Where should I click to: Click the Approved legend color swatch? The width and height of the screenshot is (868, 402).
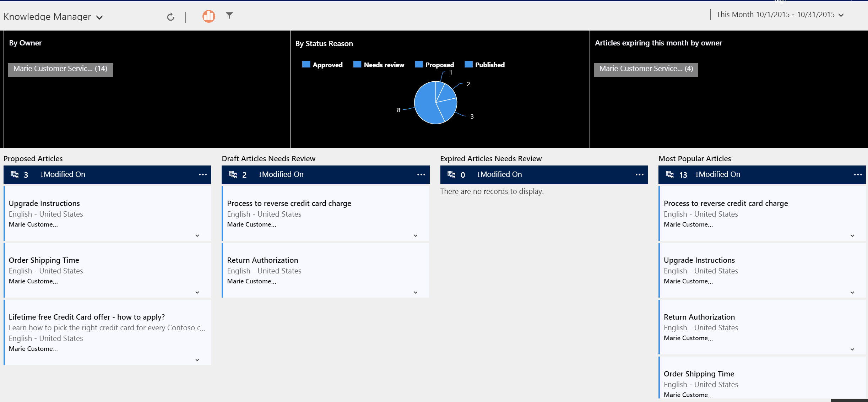pyautogui.click(x=306, y=64)
